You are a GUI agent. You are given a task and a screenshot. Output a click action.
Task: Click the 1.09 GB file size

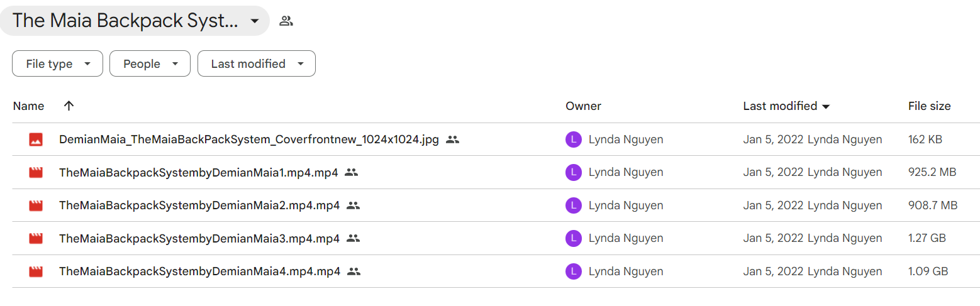(928, 271)
